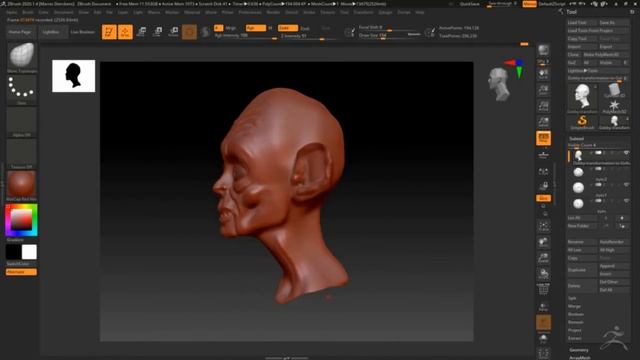This screenshot has width=640, height=360.
Task: Click the Scroll canvas icon
Action: 543,74
